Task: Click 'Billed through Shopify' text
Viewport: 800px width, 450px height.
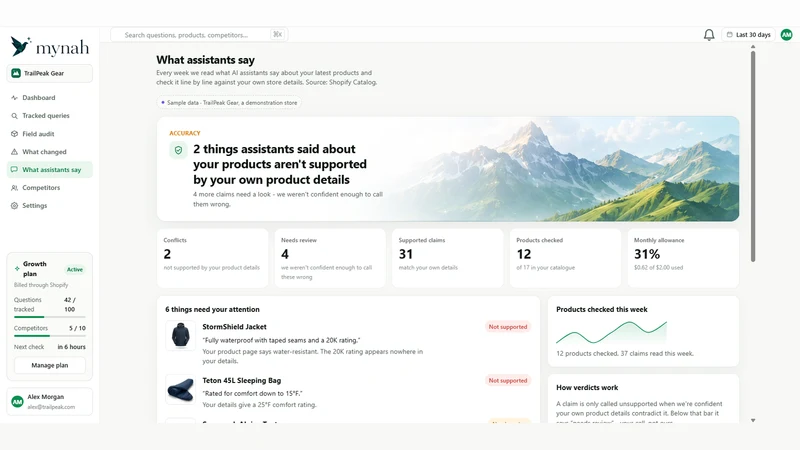Action: point(41,285)
